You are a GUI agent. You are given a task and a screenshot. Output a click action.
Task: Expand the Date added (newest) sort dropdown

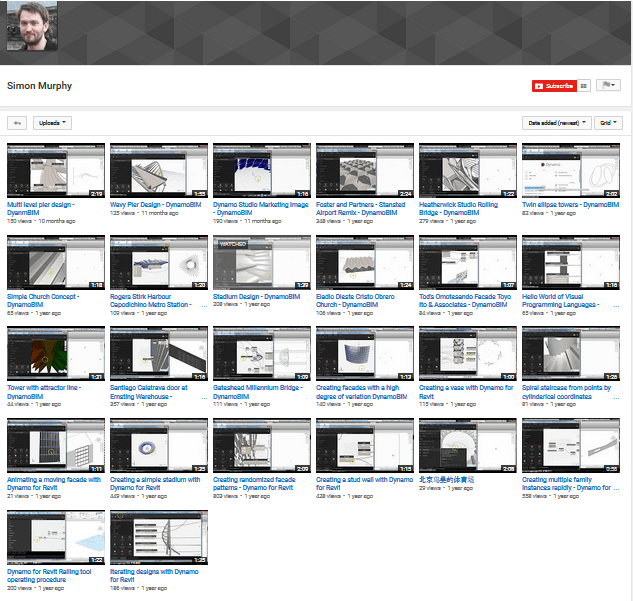click(x=556, y=123)
